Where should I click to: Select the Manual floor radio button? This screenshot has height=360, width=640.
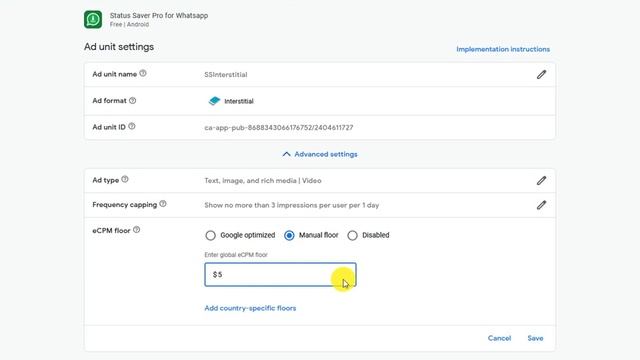[x=289, y=236]
